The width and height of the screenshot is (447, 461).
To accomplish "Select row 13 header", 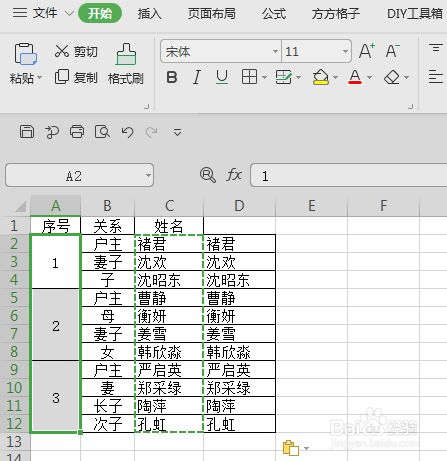I will pyautogui.click(x=15, y=442).
